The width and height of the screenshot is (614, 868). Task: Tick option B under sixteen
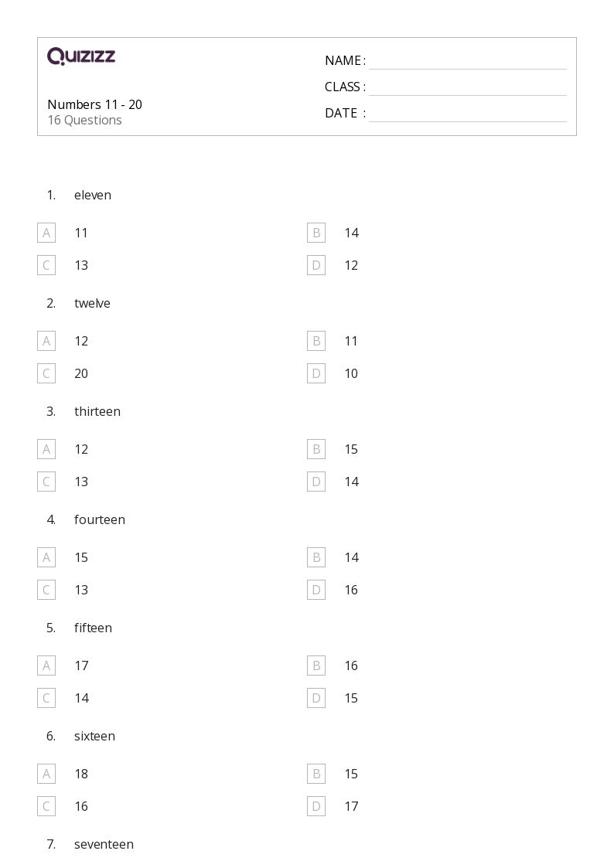tap(316, 774)
